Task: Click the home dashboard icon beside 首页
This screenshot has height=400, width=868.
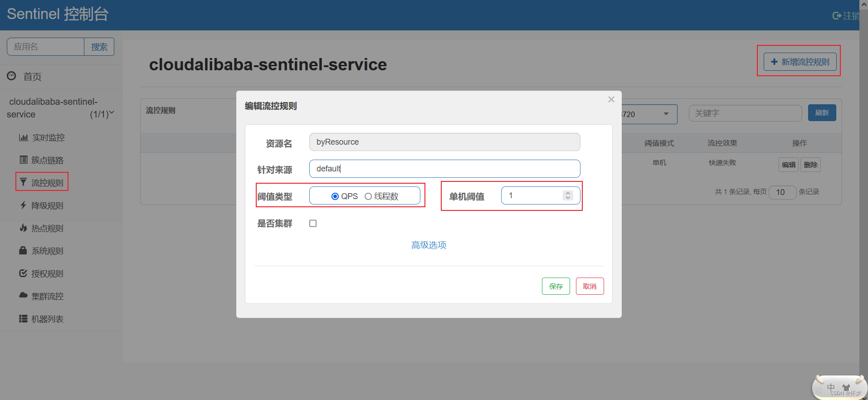Action: coord(11,76)
